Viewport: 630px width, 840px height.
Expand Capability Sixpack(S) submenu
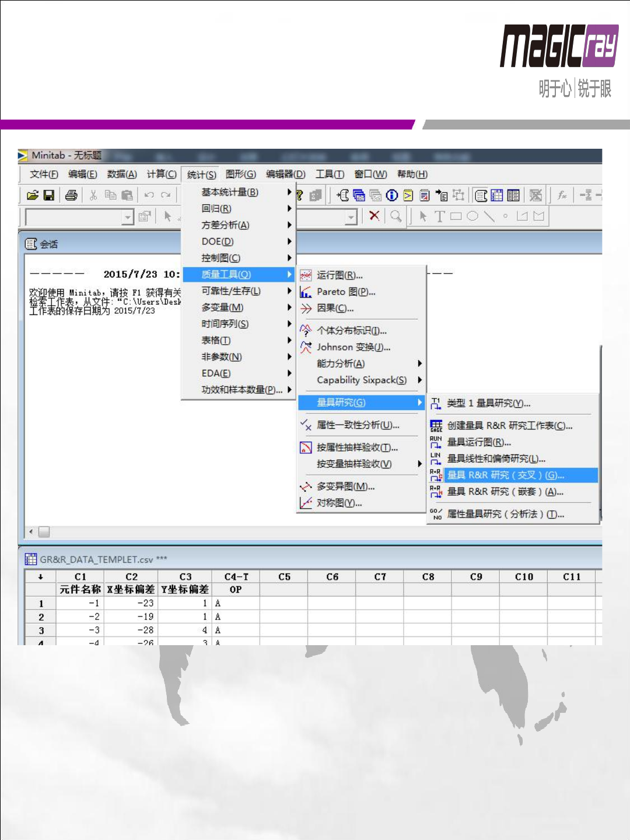[x=362, y=380]
